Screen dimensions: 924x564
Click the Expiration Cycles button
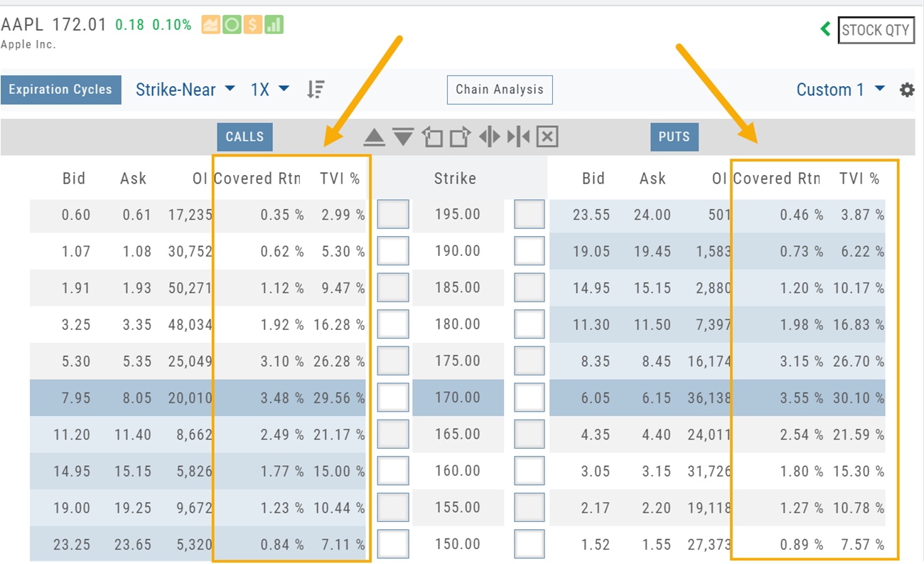[x=60, y=90]
